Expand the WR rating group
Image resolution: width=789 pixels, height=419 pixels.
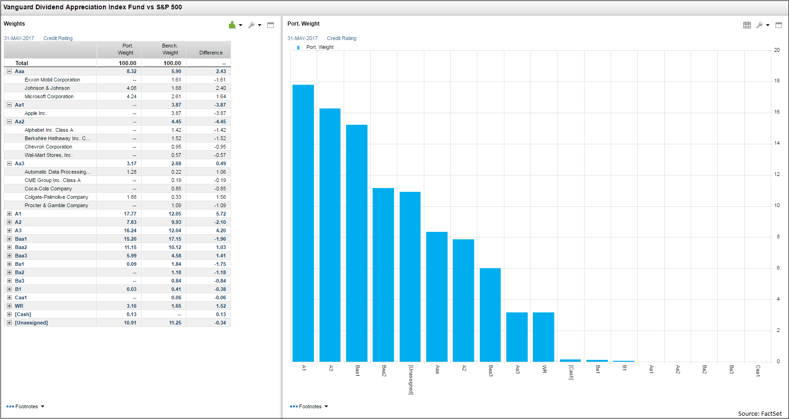pos(9,306)
